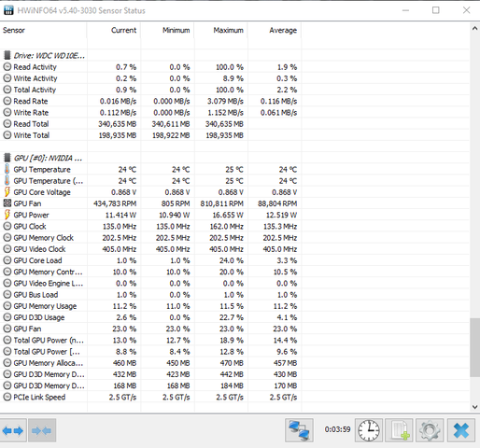Screen dimensions: 480x448
Task: Click the collapse columns arrows button
Action: click(42, 430)
